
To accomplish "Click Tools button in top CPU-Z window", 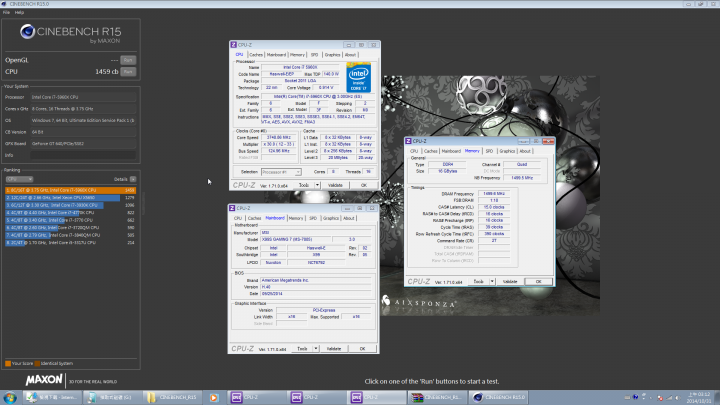I will [x=304, y=185].
